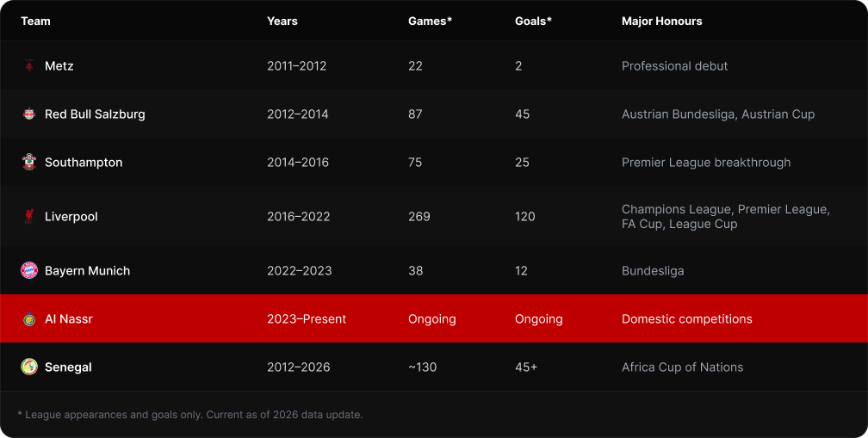Click the Al Nassr club emblem
Screen dimensions: 868x438
point(28,319)
